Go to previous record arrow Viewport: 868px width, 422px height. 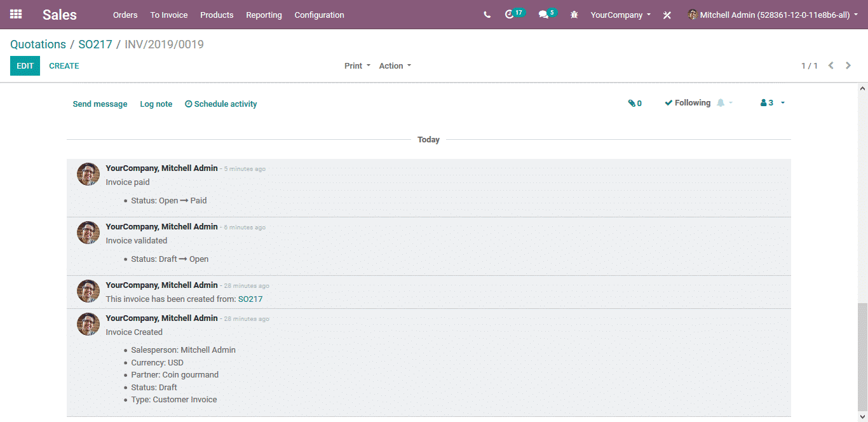(831, 65)
